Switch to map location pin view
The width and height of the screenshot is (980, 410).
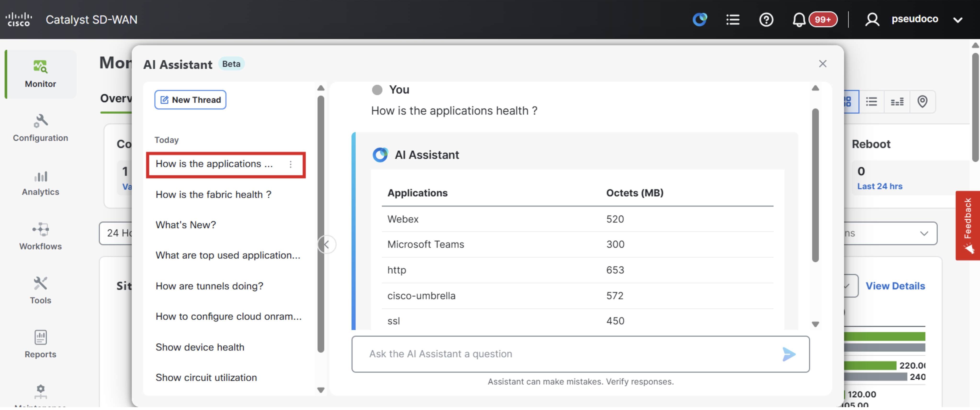(x=922, y=102)
